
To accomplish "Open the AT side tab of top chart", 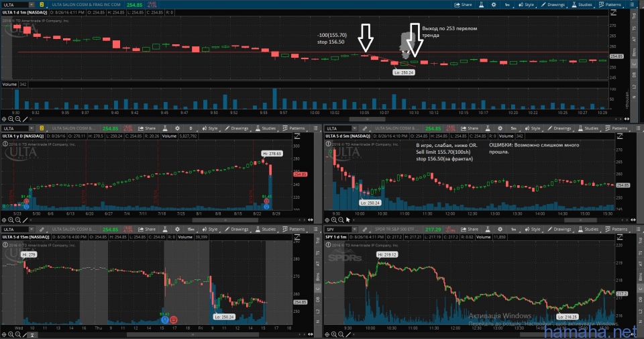I will click(x=634, y=39).
